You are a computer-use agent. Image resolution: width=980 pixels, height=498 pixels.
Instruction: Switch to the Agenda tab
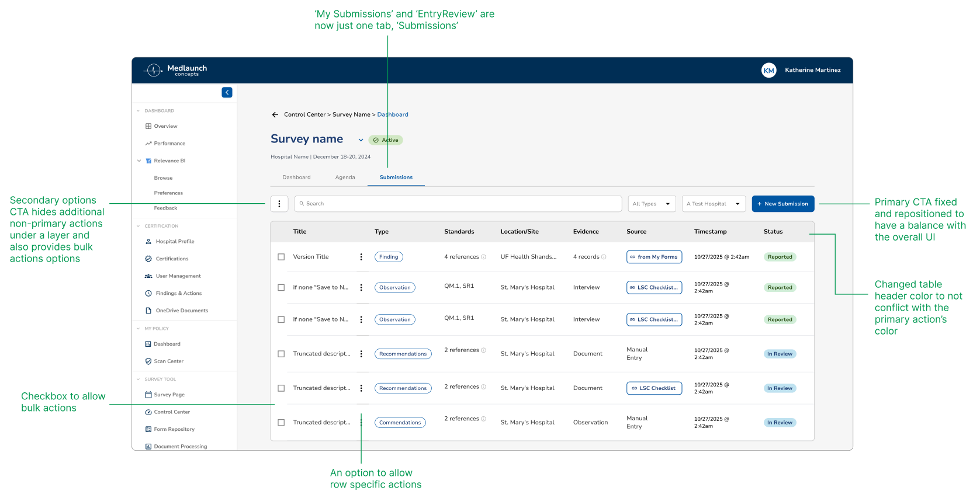click(345, 177)
